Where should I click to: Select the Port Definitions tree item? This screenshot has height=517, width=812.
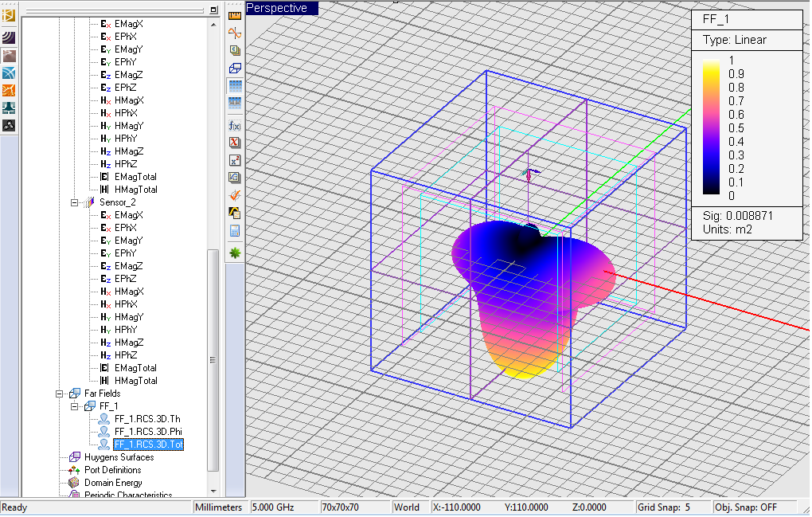[x=113, y=470]
